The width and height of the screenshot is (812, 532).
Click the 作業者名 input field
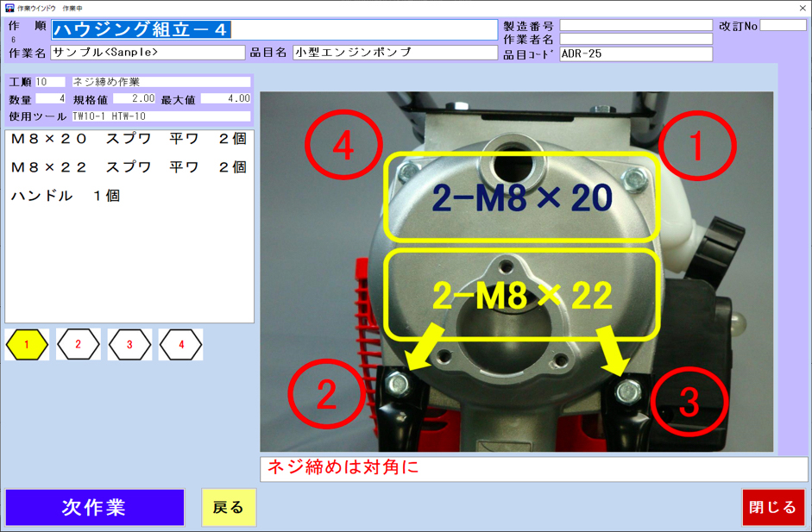(x=636, y=39)
